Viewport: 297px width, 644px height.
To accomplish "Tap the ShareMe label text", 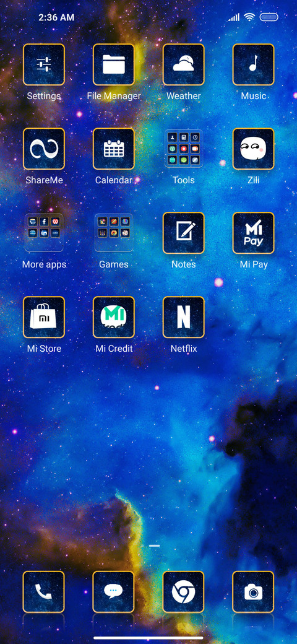I will coord(44,180).
